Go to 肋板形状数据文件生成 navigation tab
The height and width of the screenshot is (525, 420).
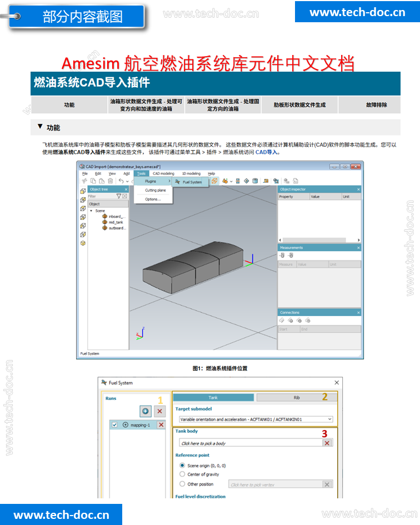tap(299, 105)
